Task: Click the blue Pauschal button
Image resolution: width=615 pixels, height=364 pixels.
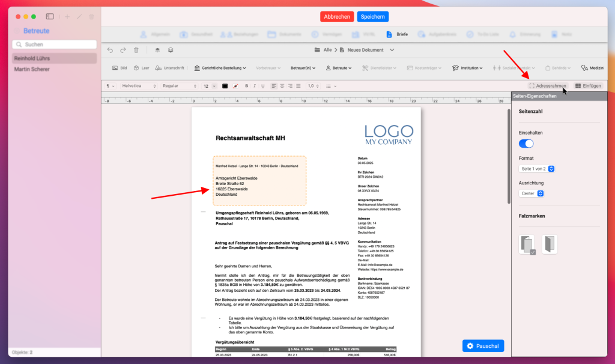Action: coord(483,346)
